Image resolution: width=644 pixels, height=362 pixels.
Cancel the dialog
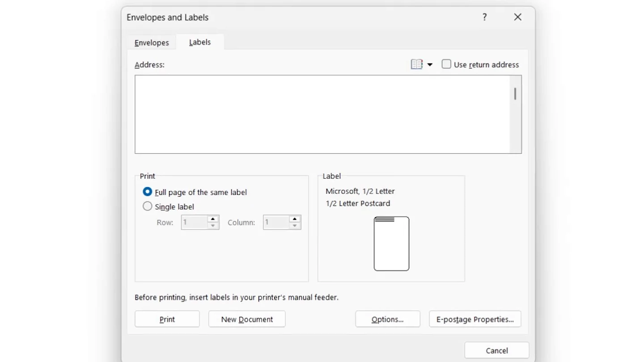pyautogui.click(x=497, y=350)
